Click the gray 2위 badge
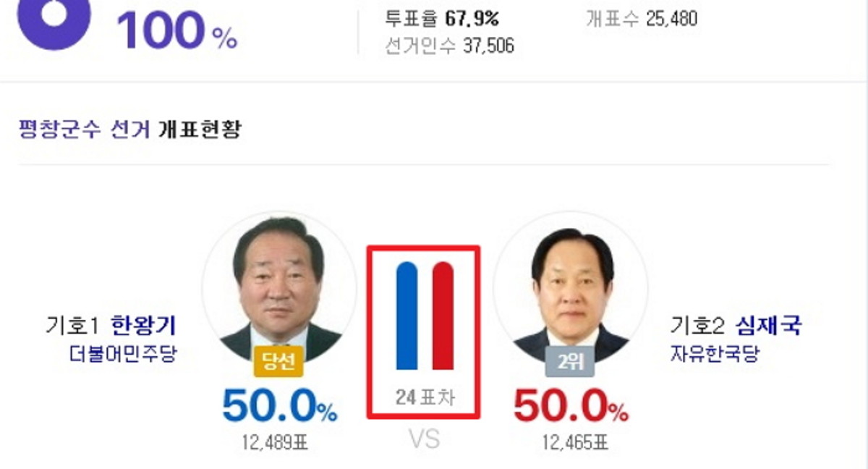The image size is (868, 469). click(569, 361)
